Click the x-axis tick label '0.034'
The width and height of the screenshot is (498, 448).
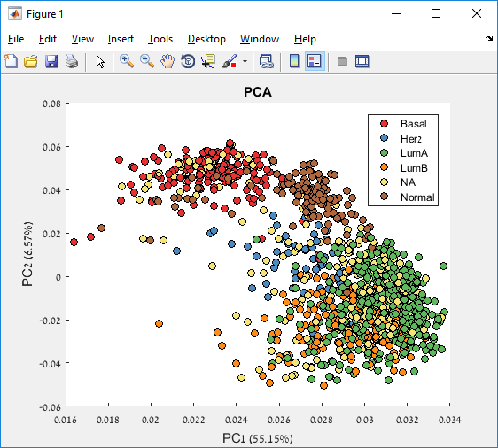click(x=449, y=420)
